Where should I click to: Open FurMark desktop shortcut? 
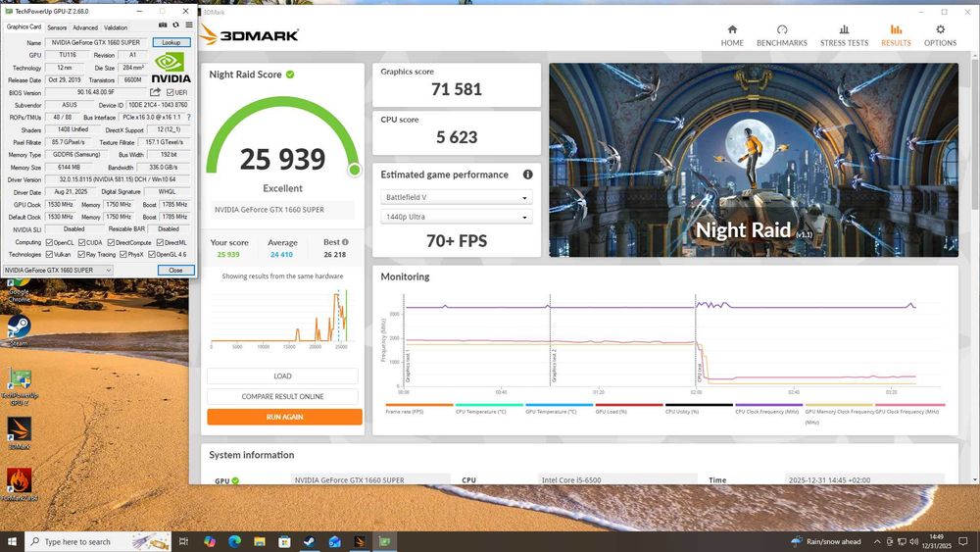pos(19,484)
